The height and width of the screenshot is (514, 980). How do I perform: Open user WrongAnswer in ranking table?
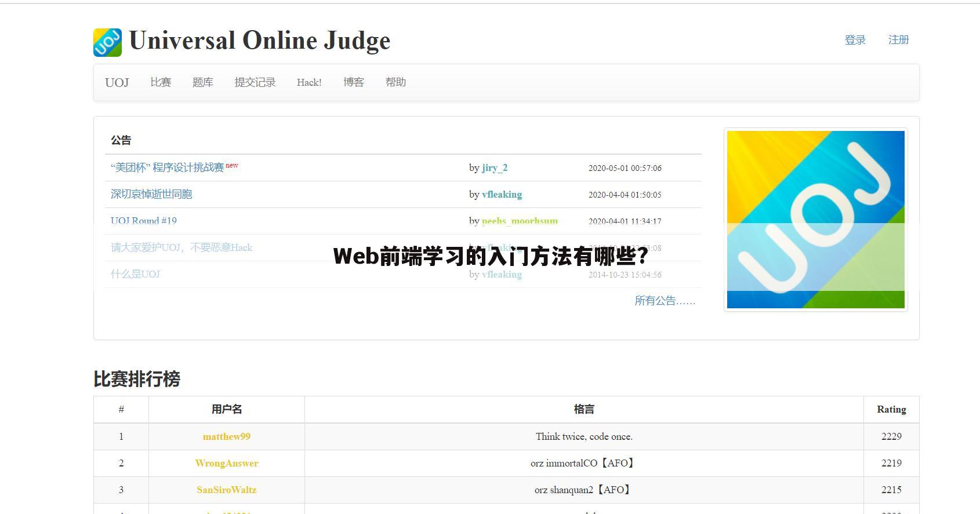coord(227,463)
